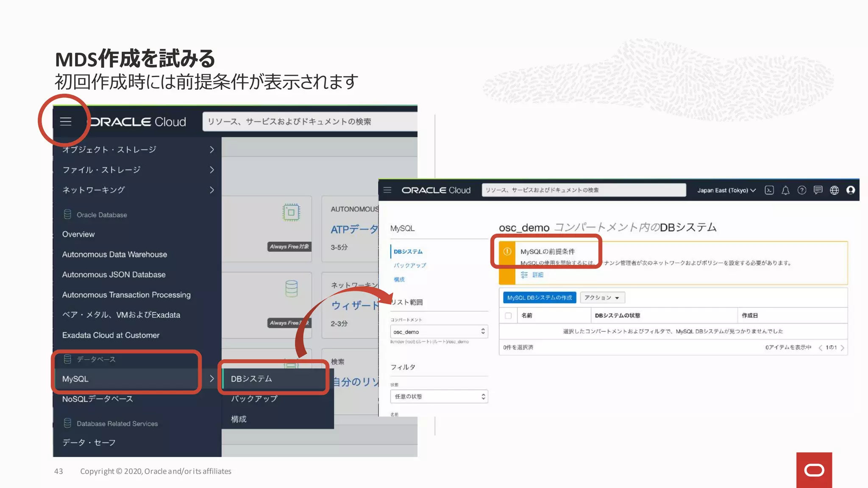Select Exadata Cloud at Customer menu item
Screen dimensions: 868x488
pyautogui.click(x=111, y=335)
